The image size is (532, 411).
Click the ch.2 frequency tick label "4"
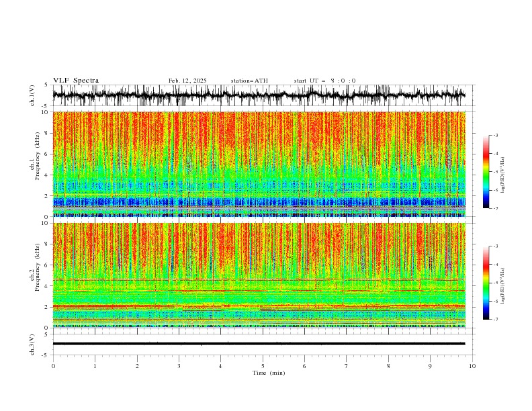tap(46, 286)
